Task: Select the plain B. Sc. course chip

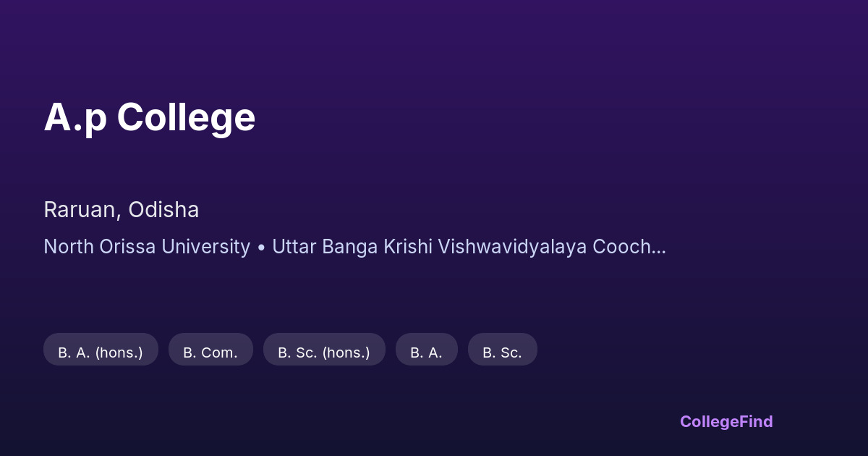Action: coord(502,352)
